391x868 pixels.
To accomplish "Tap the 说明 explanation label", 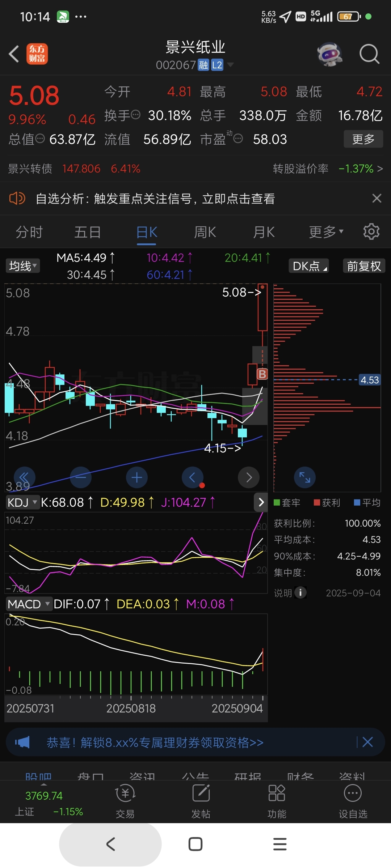I will 283,593.
